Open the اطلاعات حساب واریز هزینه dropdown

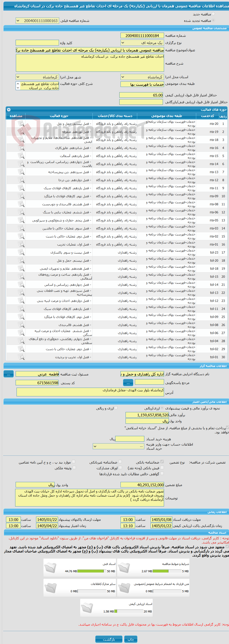pos(118,446)
